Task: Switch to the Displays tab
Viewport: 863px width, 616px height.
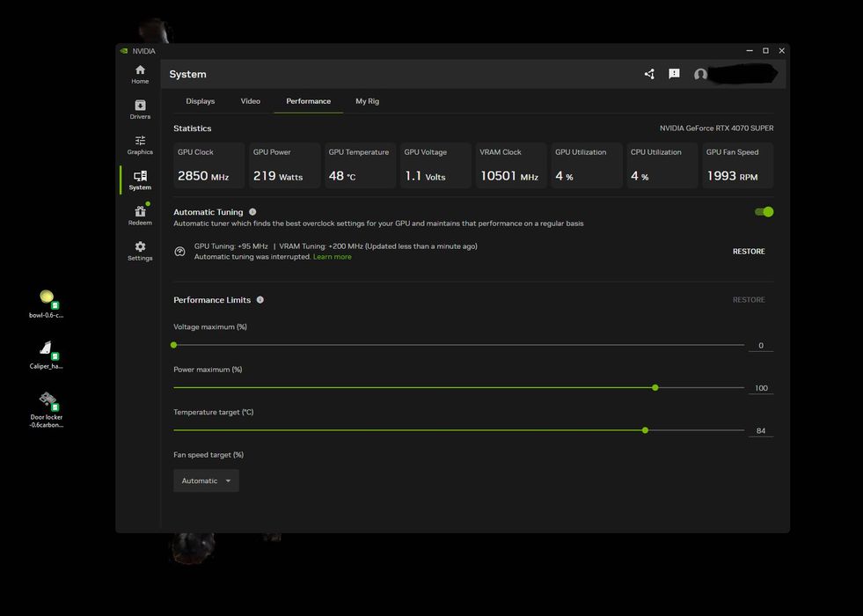Action: pos(201,101)
